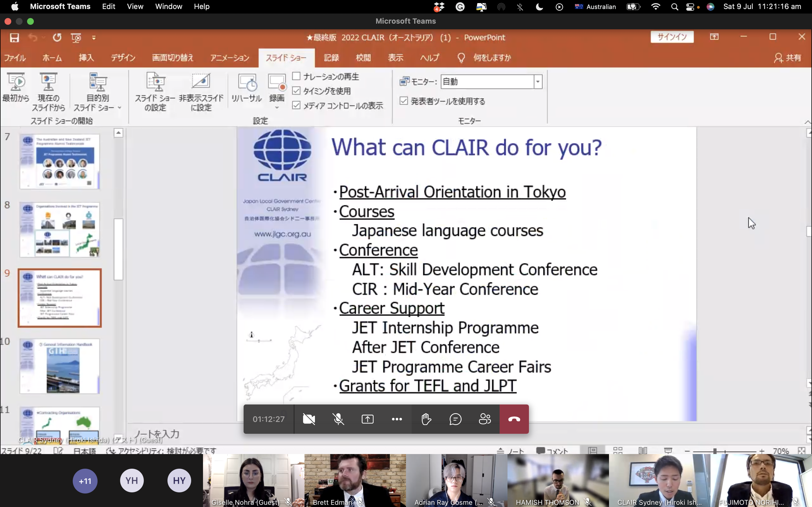
Task: Switch to the アニメーション ribbon tab
Action: point(230,58)
